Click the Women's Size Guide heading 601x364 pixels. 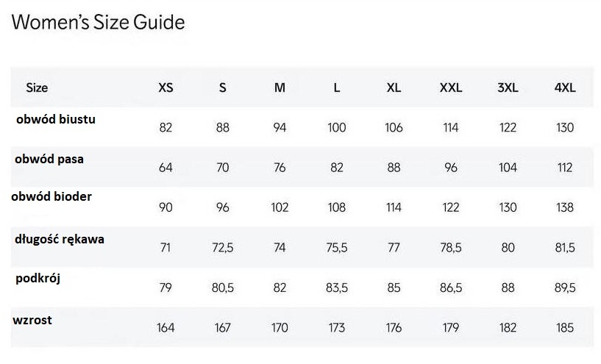[x=98, y=23]
